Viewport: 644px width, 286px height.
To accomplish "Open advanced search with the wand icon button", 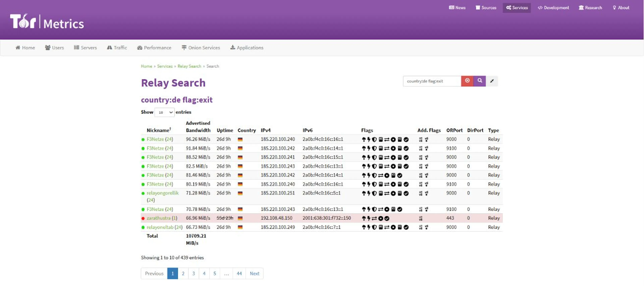I will (x=492, y=81).
